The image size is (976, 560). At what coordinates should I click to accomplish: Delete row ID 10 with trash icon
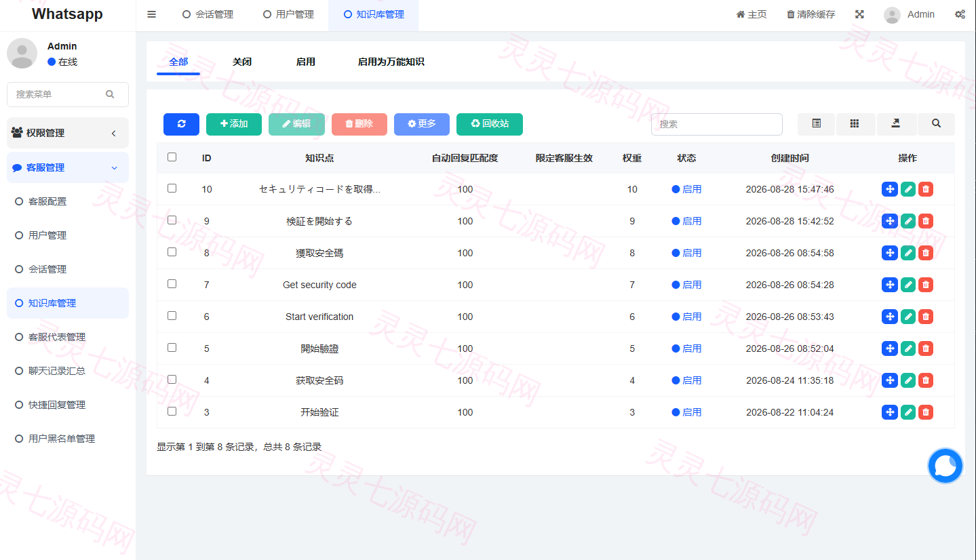[926, 189]
